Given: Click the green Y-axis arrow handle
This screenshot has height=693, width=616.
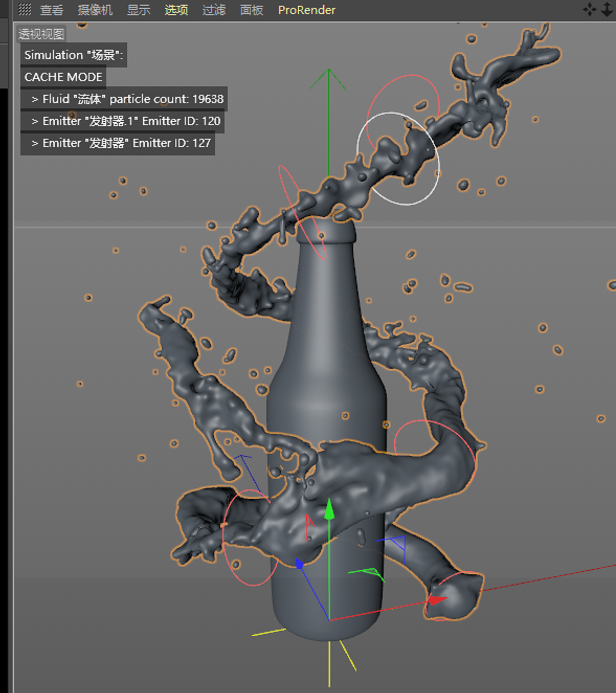Looking at the screenshot, I should (x=329, y=509).
